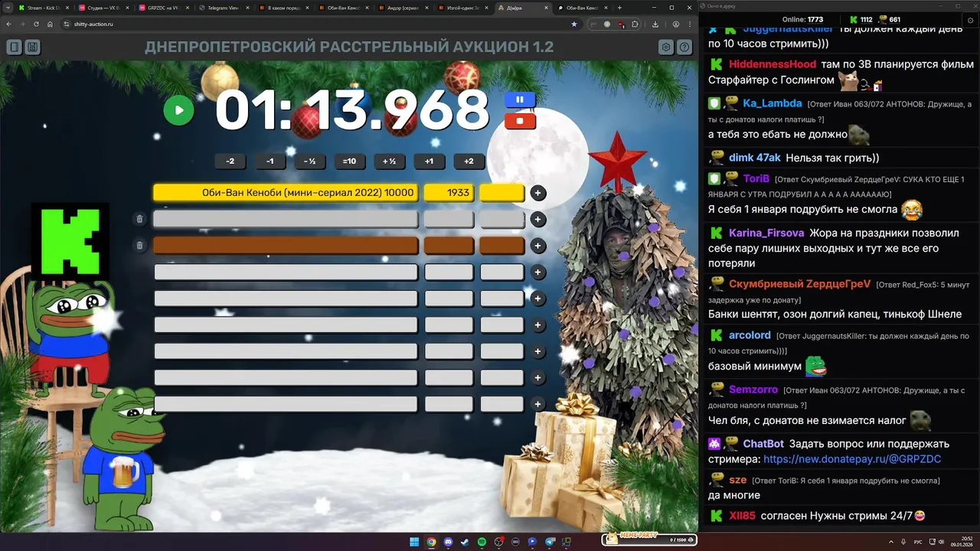
Task: Open the browser home page icon
Action: point(50,24)
